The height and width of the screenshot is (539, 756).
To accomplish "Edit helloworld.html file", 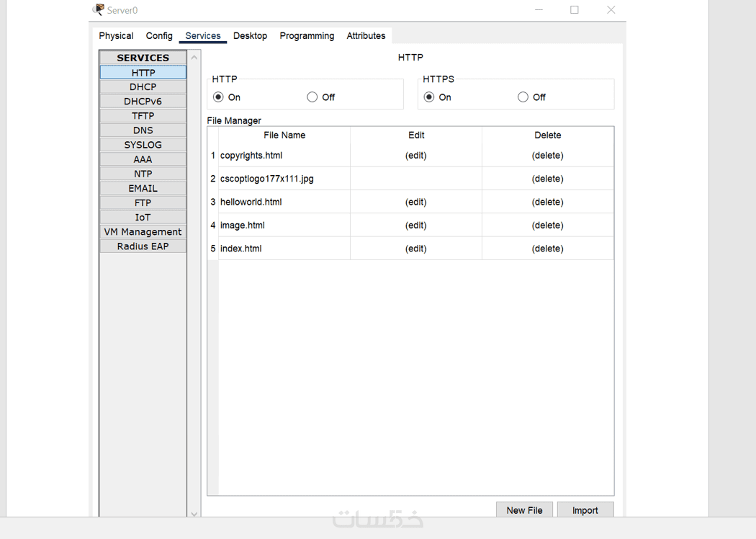I will pyautogui.click(x=415, y=202).
